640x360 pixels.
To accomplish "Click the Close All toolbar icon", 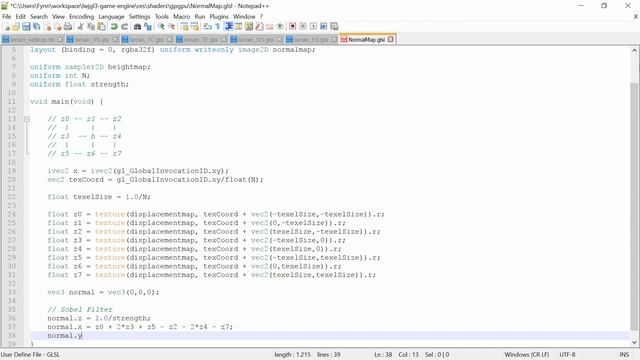I will point(58,27).
